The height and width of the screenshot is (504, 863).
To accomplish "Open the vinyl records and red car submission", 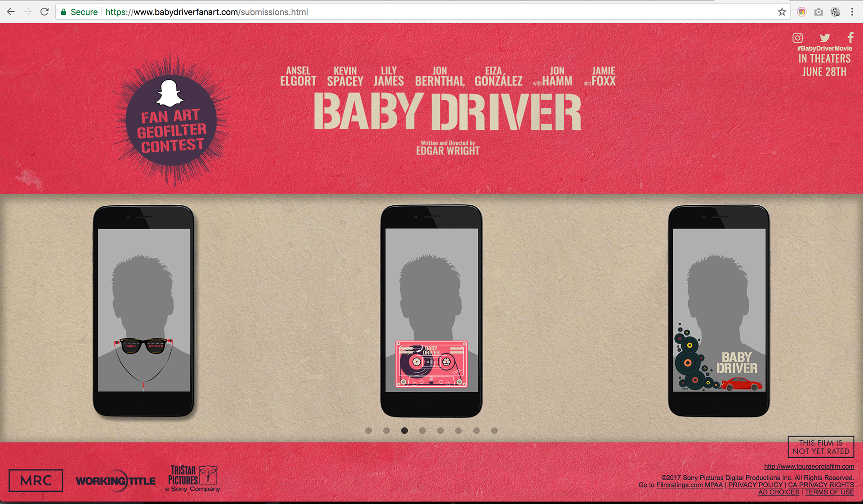I will pos(719,311).
